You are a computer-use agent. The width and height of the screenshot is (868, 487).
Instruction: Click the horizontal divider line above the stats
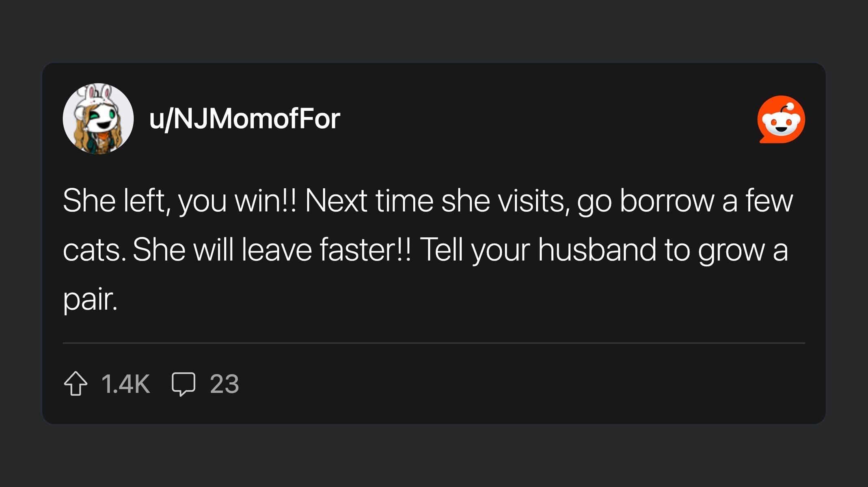click(434, 343)
